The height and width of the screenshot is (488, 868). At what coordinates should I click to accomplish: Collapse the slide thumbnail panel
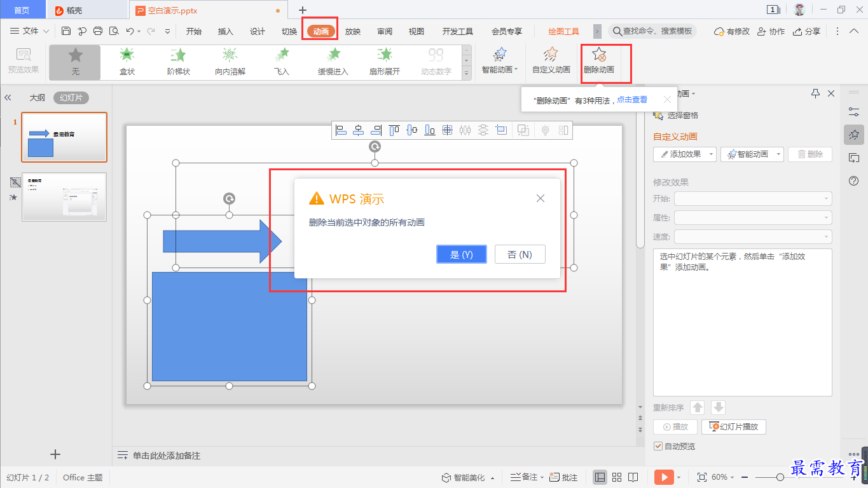click(x=8, y=98)
